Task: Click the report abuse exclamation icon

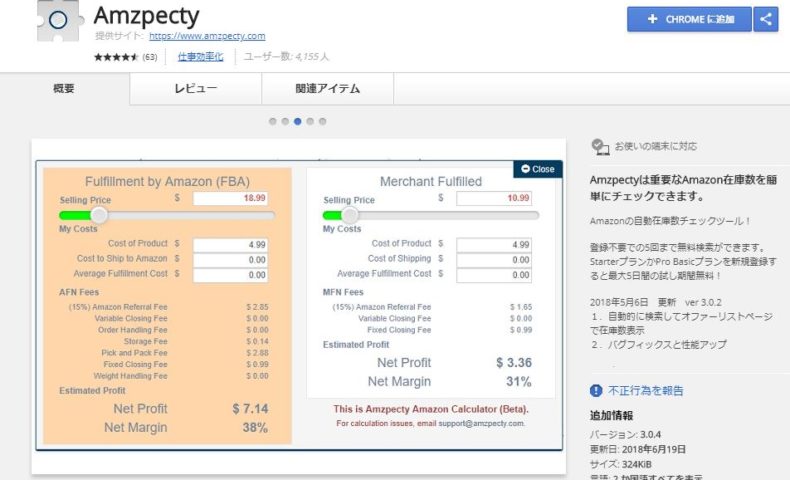Action: coord(596,390)
